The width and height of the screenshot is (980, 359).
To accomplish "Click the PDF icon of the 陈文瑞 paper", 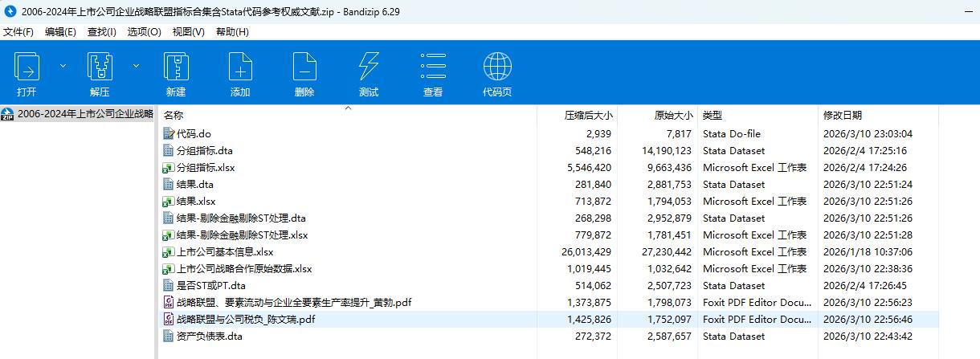I will pyautogui.click(x=169, y=320).
